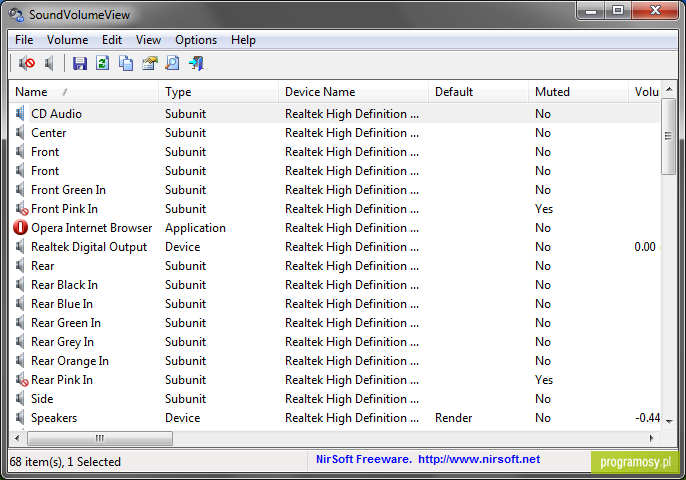686x480 pixels.
Task: Click the speaker icon beside Rear Black In
Action: [20, 285]
